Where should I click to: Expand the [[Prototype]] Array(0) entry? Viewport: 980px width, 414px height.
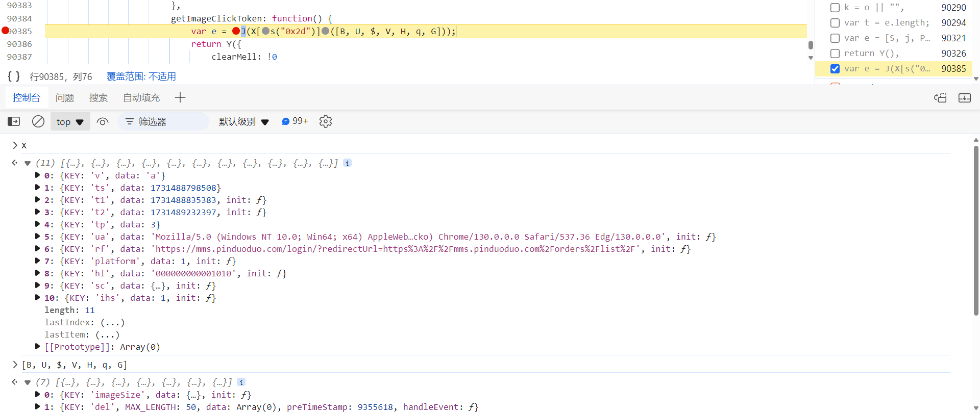(38, 347)
